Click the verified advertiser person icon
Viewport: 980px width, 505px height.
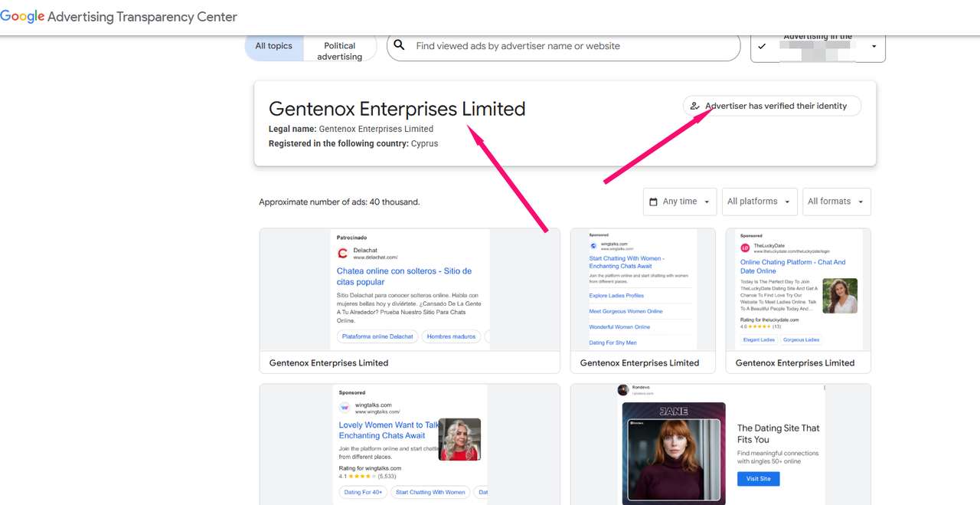(x=694, y=106)
